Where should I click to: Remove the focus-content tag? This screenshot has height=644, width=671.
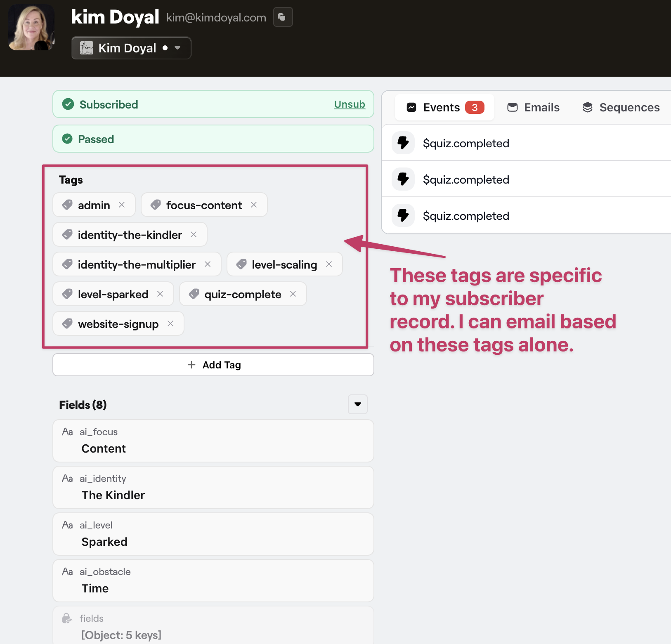[x=254, y=205]
